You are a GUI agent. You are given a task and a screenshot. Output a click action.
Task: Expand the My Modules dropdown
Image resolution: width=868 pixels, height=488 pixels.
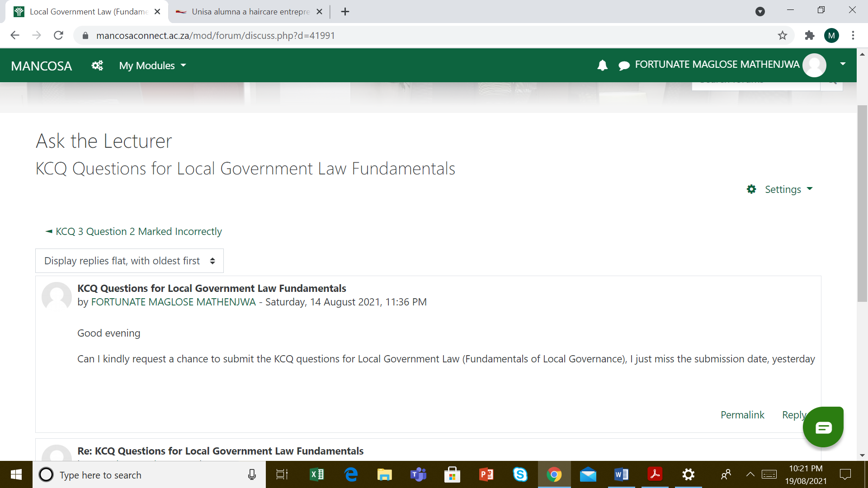point(152,66)
